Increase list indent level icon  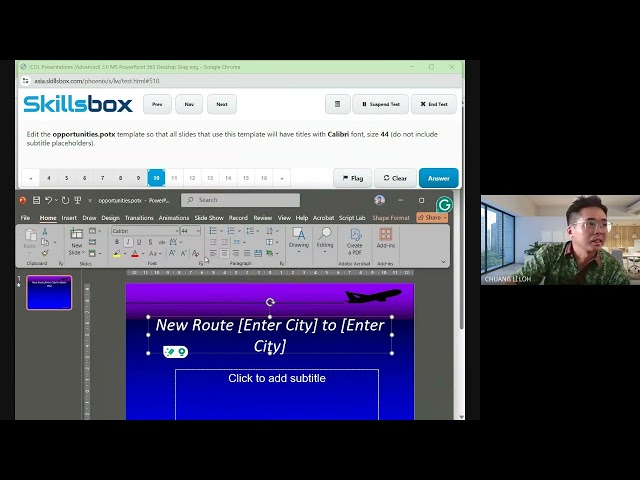tap(224, 242)
